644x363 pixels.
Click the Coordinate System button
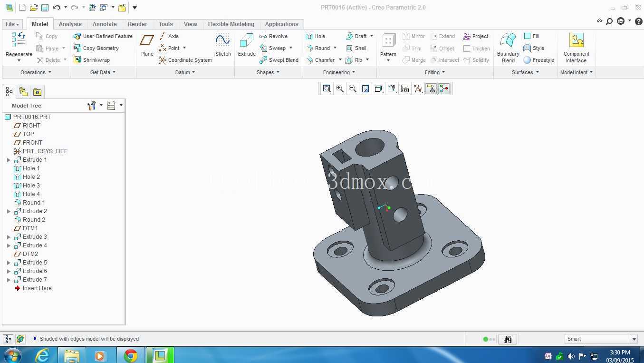click(185, 60)
